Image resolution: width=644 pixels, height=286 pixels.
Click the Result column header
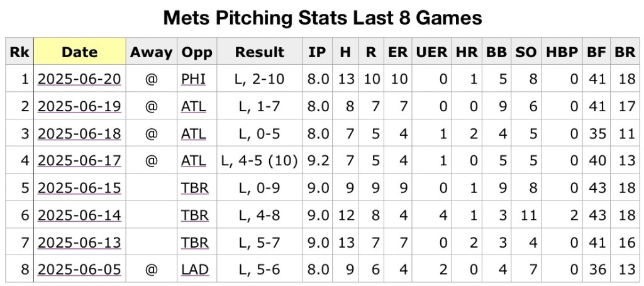click(x=259, y=52)
